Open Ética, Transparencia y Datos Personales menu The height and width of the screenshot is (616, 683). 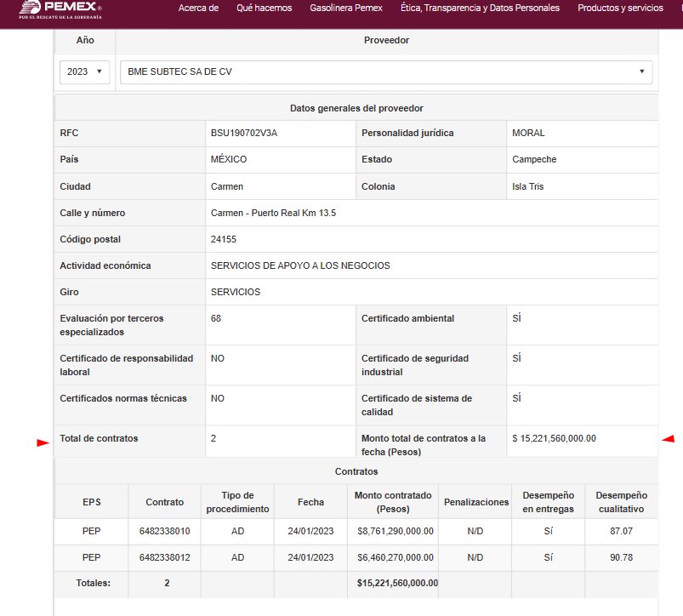pos(480,8)
